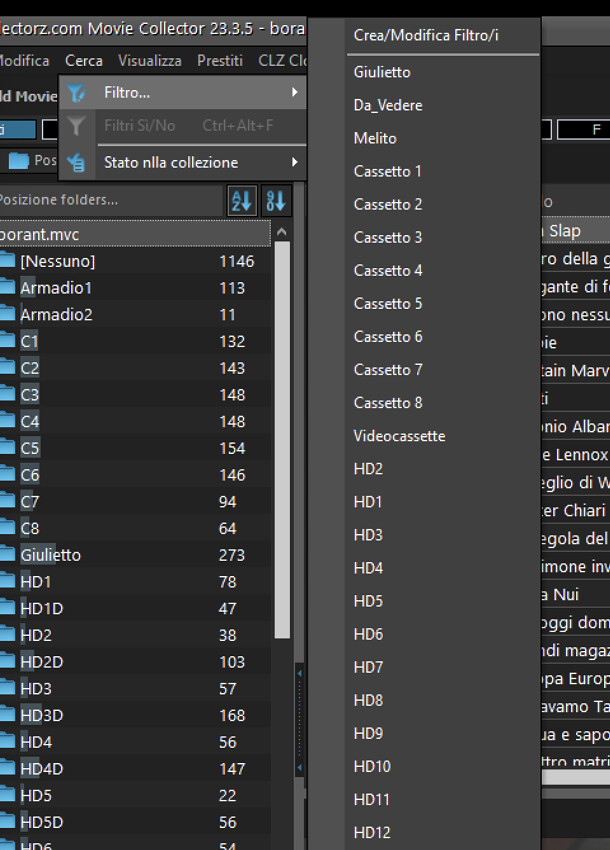
Task: Expand Stato nella collezione submenu arrow
Action: pyautogui.click(x=294, y=162)
